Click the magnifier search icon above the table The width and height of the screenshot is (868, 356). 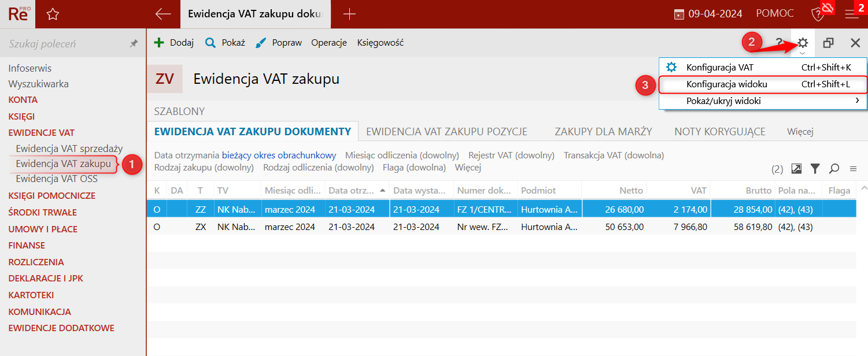834,169
